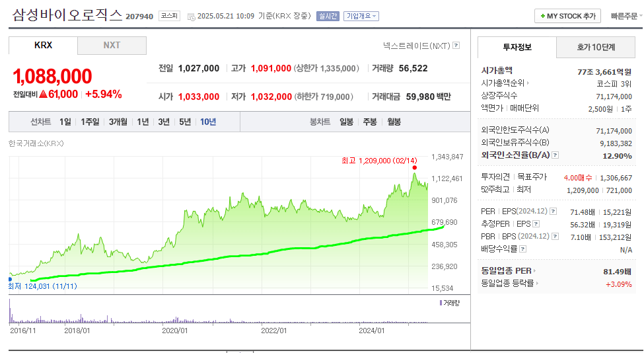Click the 시가 value 1,033,000
The width and height of the screenshot is (644, 353).
coord(199,97)
